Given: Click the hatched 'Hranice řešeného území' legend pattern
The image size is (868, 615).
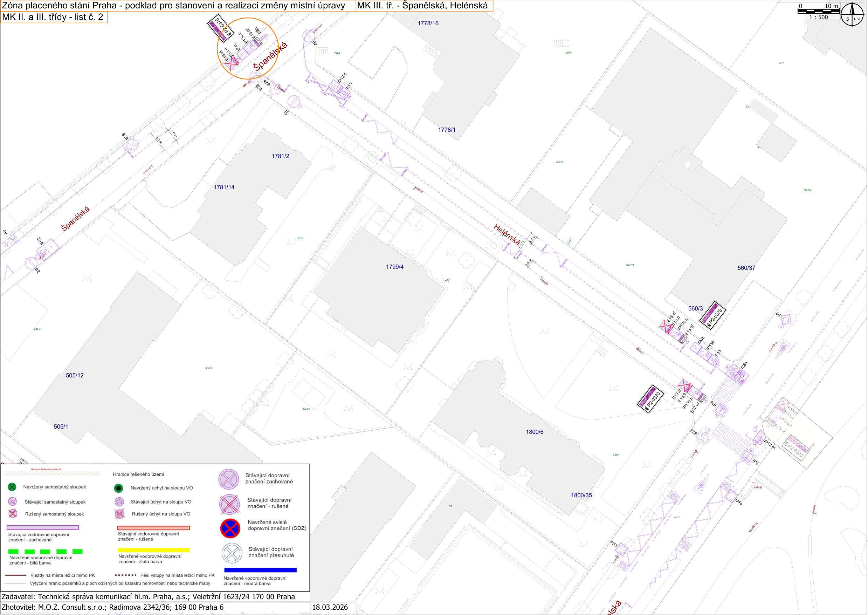Looking at the screenshot, I should click(x=52, y=473).
